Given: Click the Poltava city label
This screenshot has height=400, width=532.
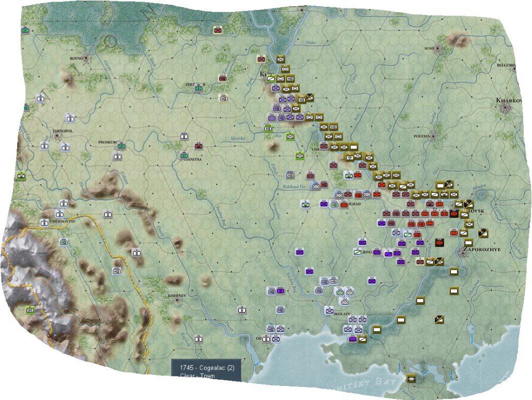Looking at the screenshot, I should coord(422,136).
